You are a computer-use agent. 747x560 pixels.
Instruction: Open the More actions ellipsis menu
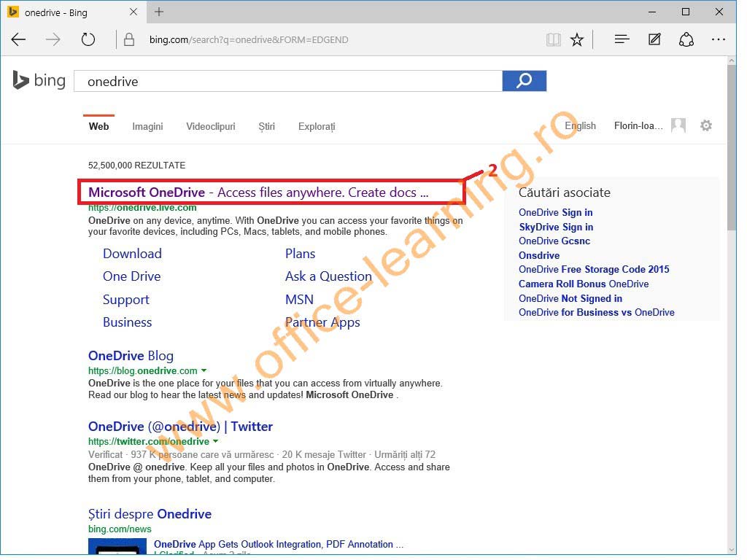click(718, 39)
